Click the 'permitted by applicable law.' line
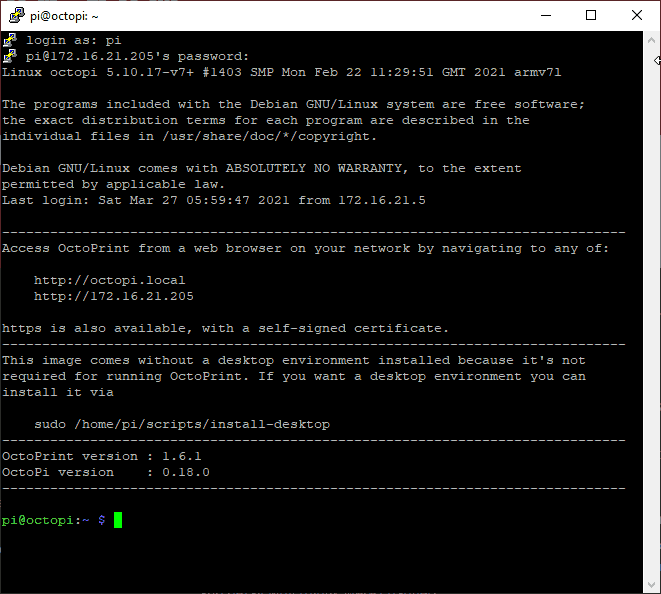The image size is (661, 594). [x=113, y=185]
